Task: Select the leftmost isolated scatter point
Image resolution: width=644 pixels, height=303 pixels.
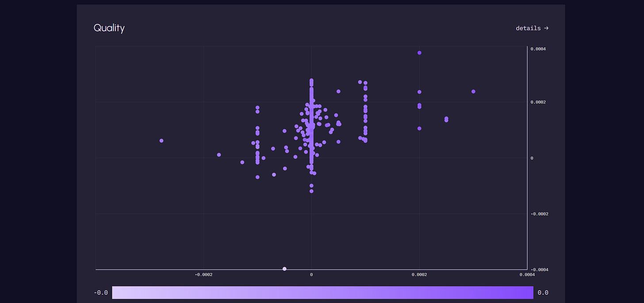Action: click(x=161, y=140)
